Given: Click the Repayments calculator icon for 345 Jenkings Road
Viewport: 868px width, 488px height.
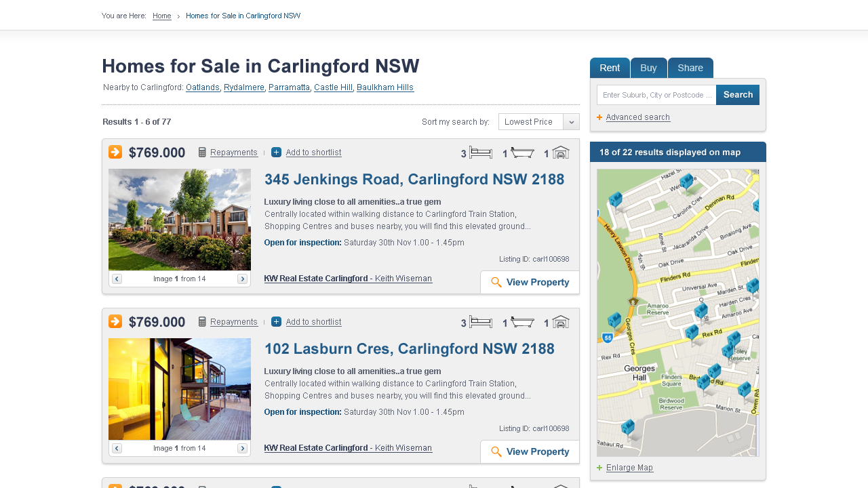Looking at the screenshot, I should point(201,152).
